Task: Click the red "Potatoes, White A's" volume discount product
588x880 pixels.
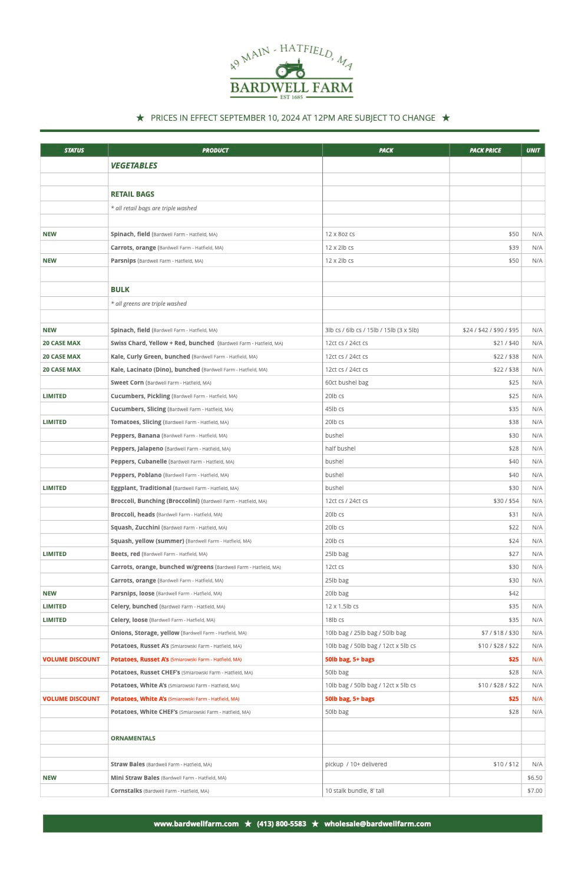Action: coord(138,699)
